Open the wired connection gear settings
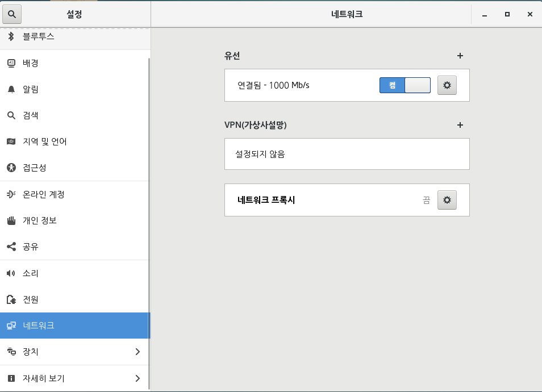542x392 pixels. [447, 85]
